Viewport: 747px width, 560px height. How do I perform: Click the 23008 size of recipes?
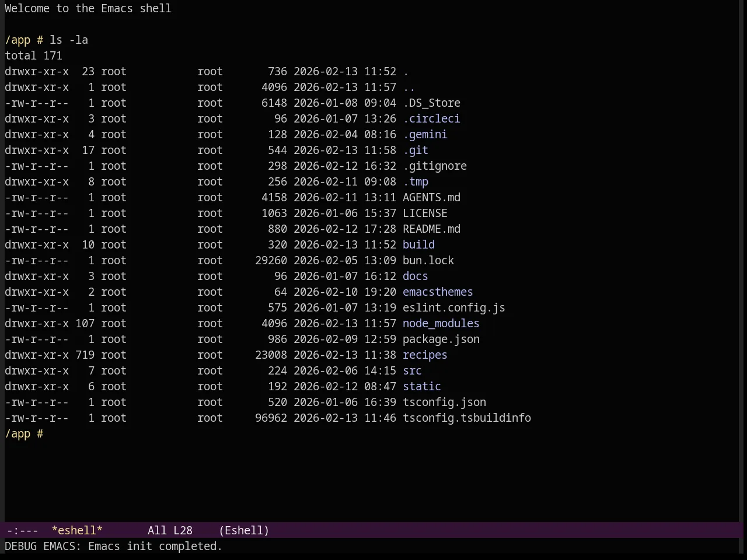271,355
